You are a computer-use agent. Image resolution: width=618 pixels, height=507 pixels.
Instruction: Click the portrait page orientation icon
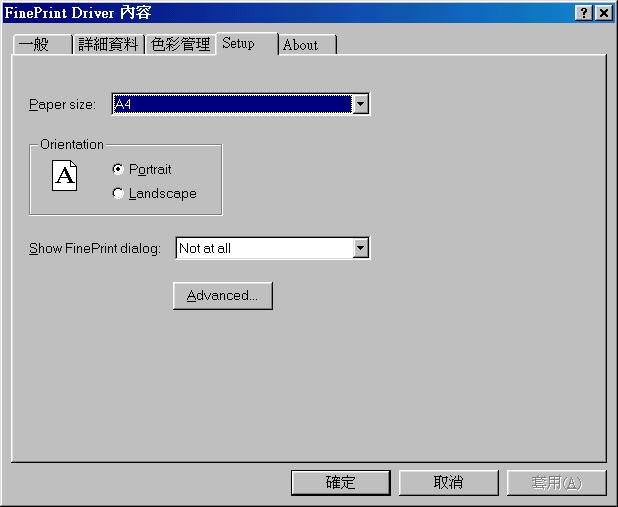(x=65, y=175)
